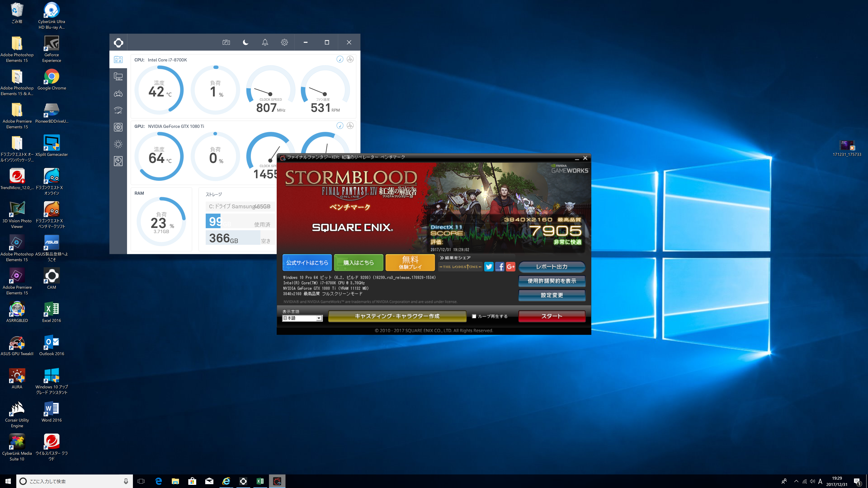Click CPU gauge view icon
Screen dimensions: 868x488
(x=340, y=59)
